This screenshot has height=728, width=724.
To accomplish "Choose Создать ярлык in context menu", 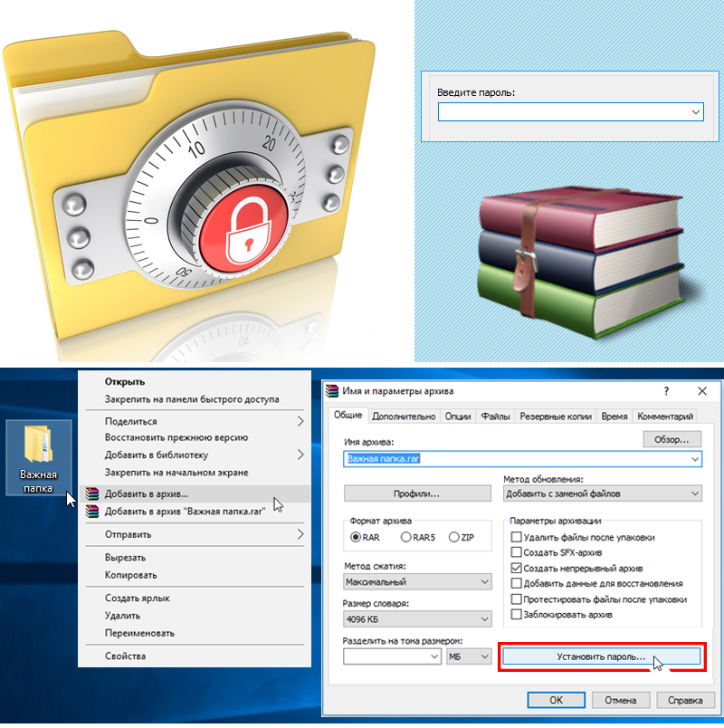I will (138, 598).
